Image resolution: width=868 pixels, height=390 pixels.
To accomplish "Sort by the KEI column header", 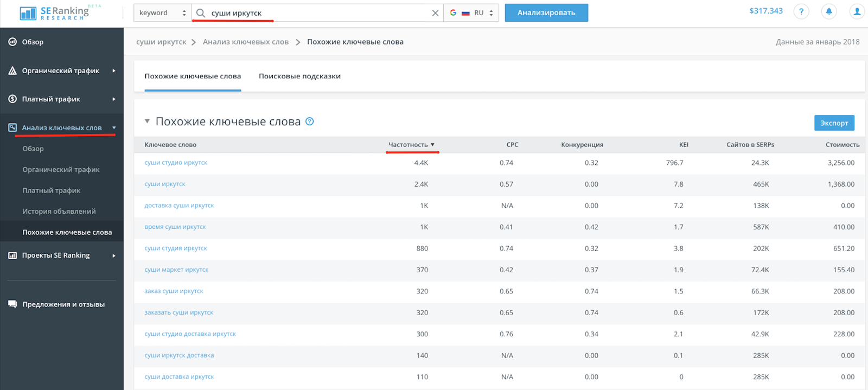I will tap(684, 145).
